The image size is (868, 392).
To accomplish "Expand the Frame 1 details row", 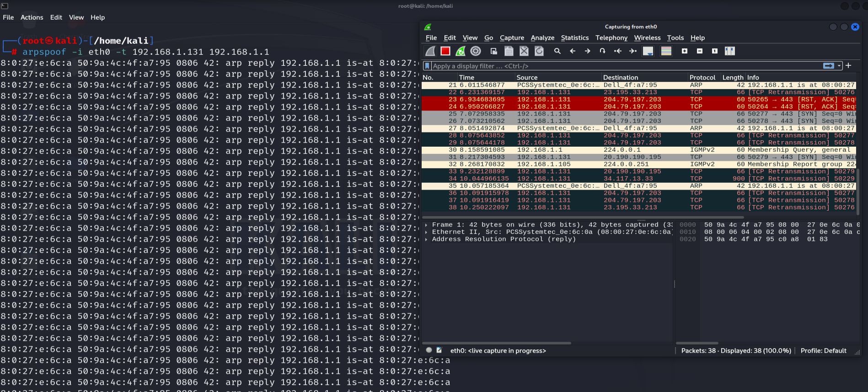I will pos(426,225).
